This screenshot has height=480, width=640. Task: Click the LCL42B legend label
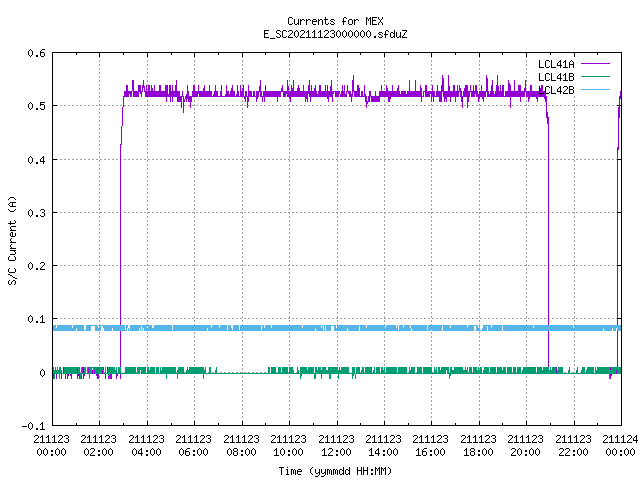click(x=556, y=90)
